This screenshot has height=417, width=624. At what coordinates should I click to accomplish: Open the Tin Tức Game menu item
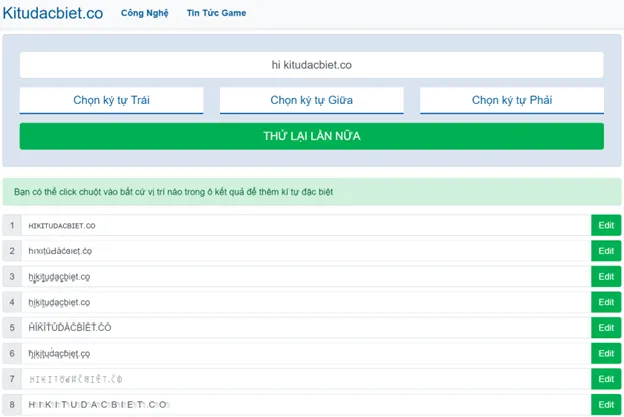[x=216, y=13]
